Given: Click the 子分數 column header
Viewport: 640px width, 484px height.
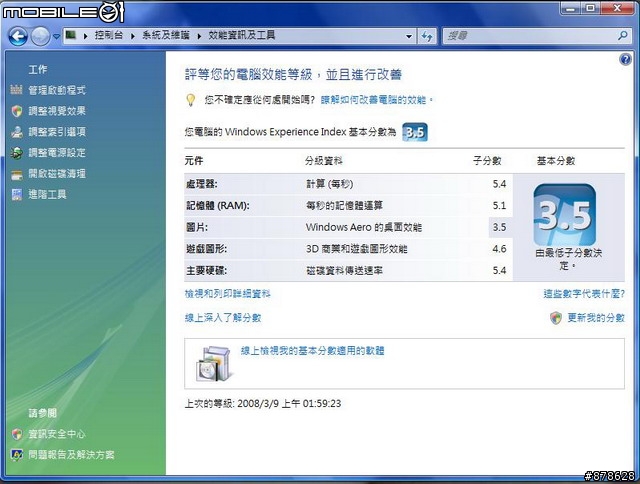Looking at the screenshot, I should click(x=487, y=161).
